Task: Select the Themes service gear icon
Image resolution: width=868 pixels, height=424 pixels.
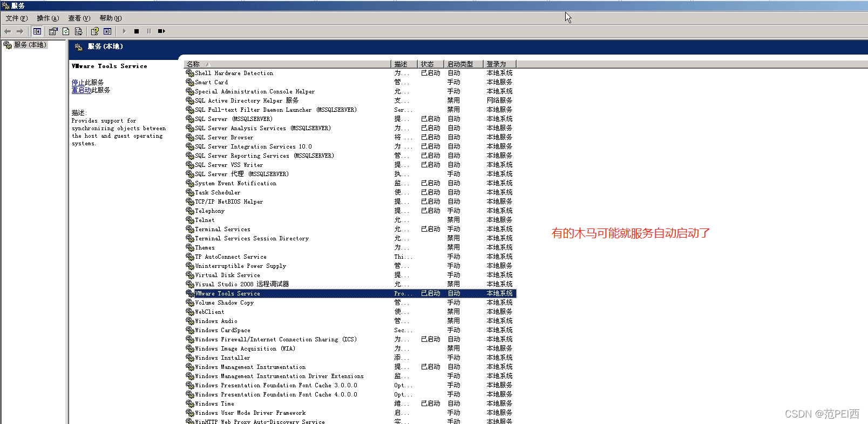Action: (x=190, y=247)
